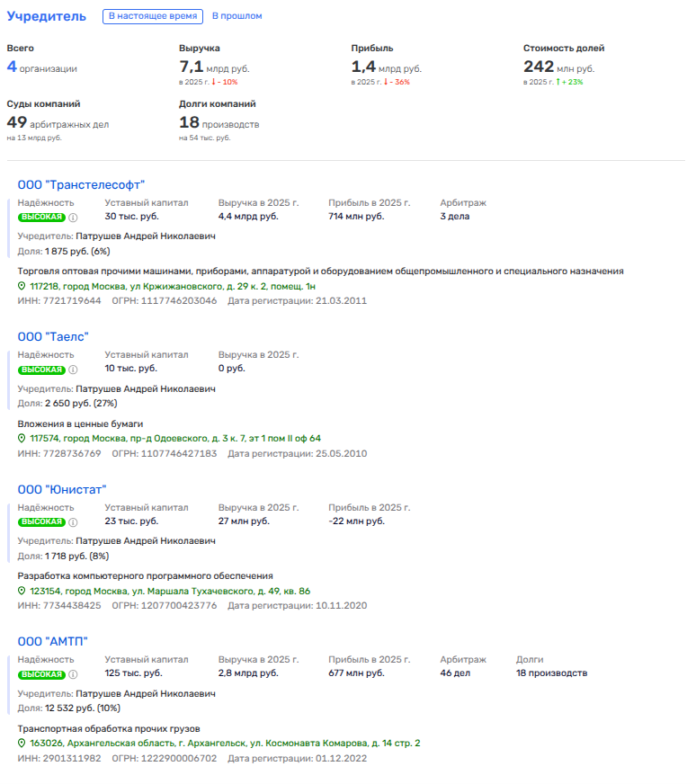This screenshot has height=784, width=696.
Task: Click info icon beside Таелс reliability badge
Action: [x=74, y=369]
